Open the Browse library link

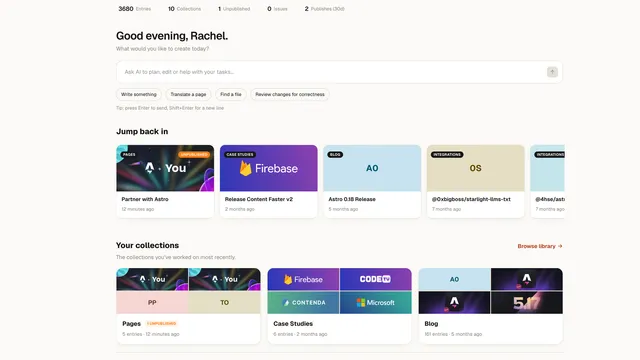tap(540, 246)
